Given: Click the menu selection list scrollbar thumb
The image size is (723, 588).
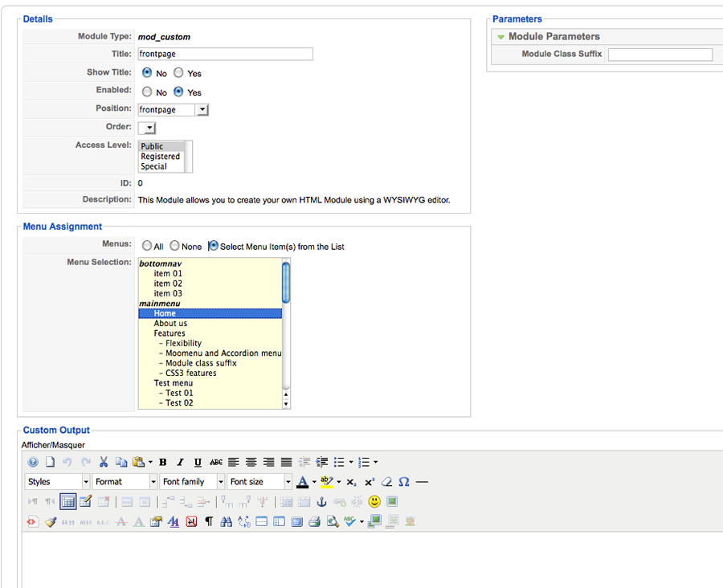Looking at the screenshot, I should pyautogui.click(x=286, y=282).
